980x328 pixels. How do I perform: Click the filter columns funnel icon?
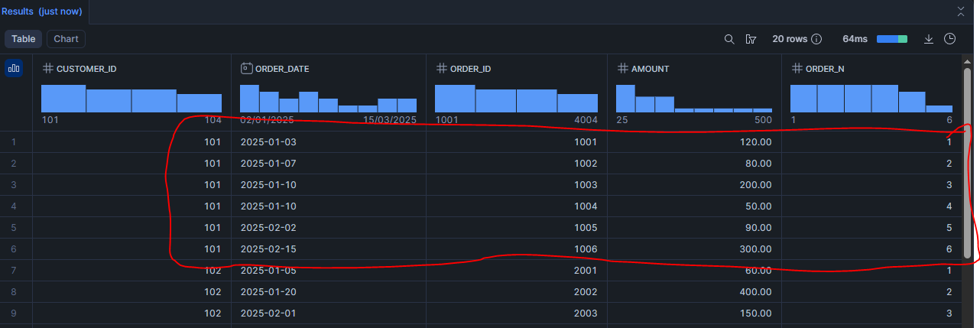[751, 39]
